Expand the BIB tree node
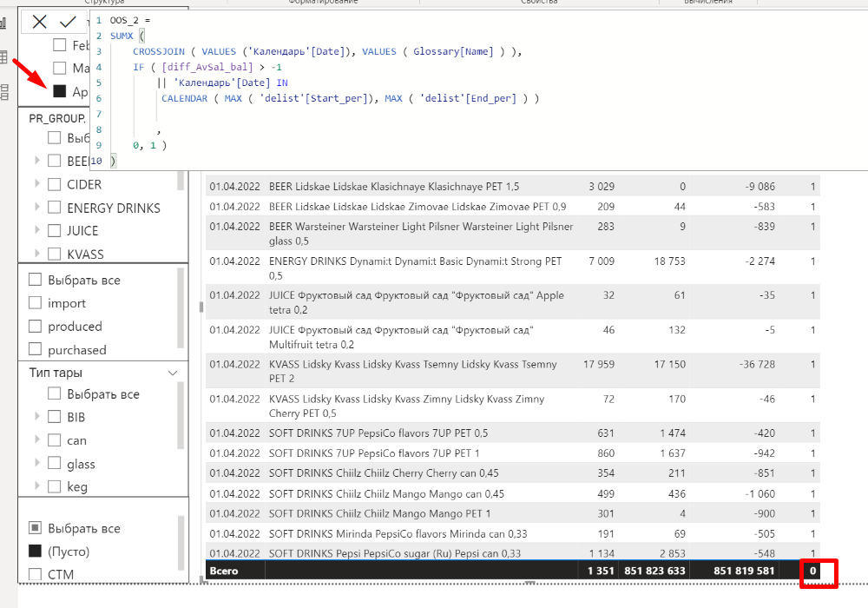This screenshot has height=608, width=868. (x=37, y=416)
